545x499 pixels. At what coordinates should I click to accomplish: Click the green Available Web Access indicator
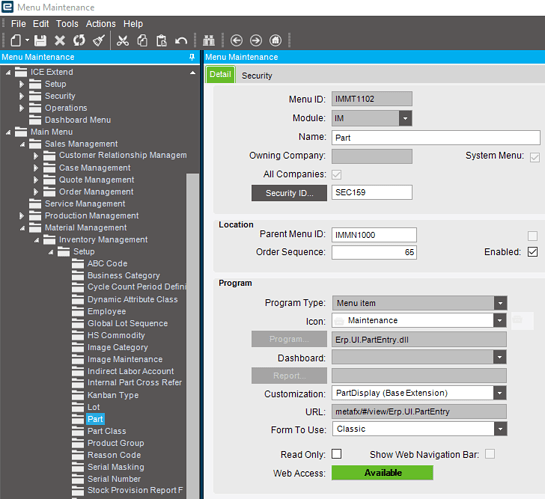coord(382,473)
